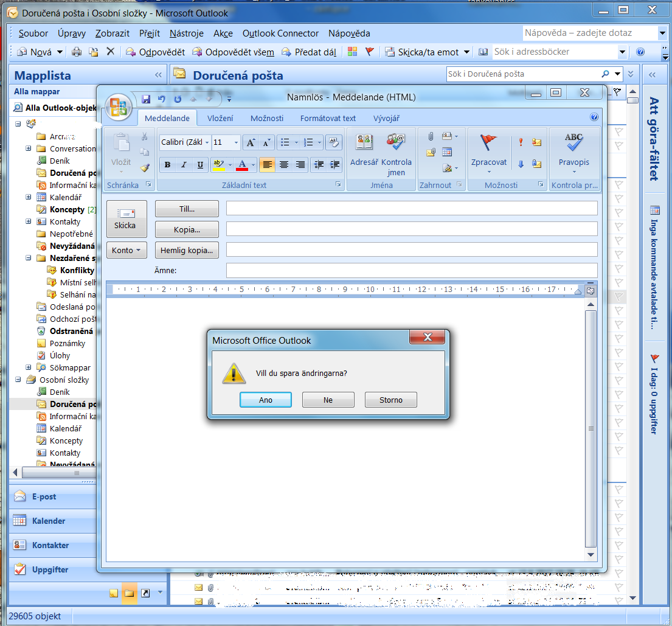Screen dimensions: 672x626
Task: Switch to the Vložení ribbon tab
Action: click(x=220, y=119)
